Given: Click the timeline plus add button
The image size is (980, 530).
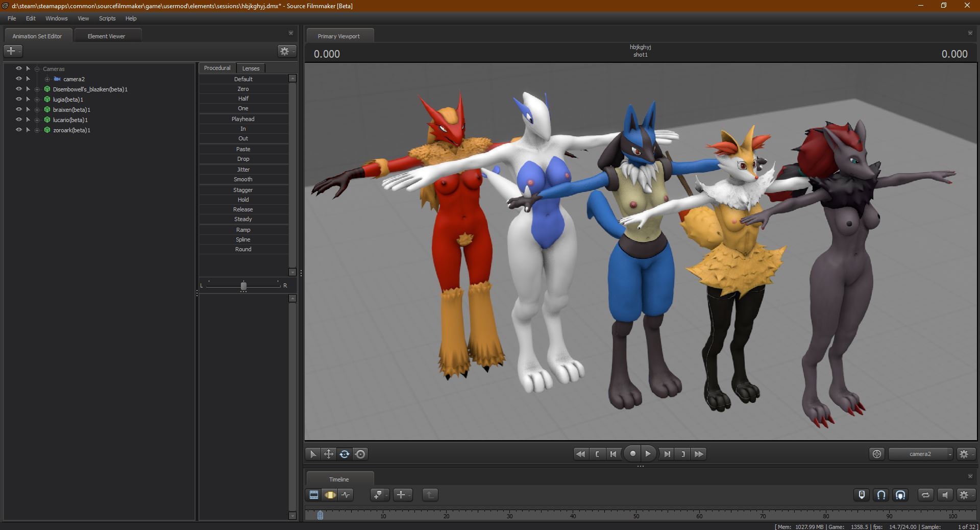Looking at the screenshot, I should (402, 495).
